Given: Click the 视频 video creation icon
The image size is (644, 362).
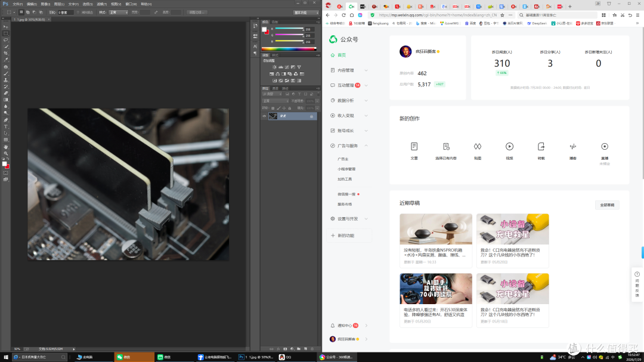Looking at the screenshot, I should coord(509,146).
